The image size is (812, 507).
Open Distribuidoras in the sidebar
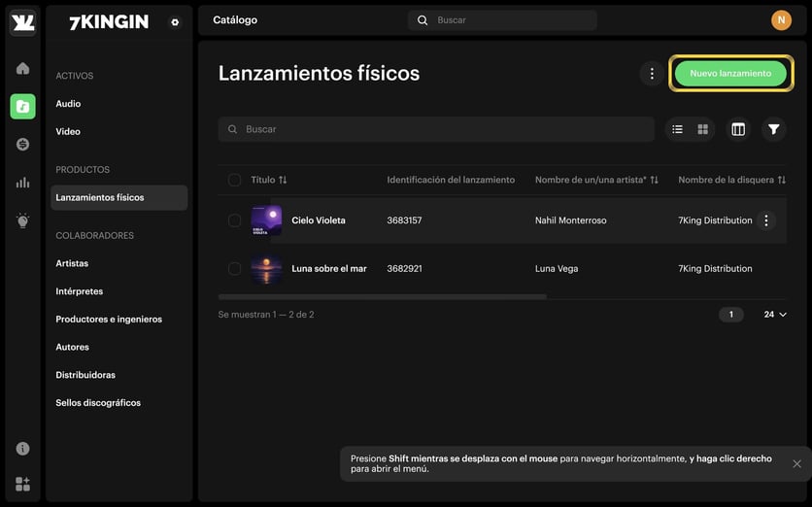(x=85, y=375)
